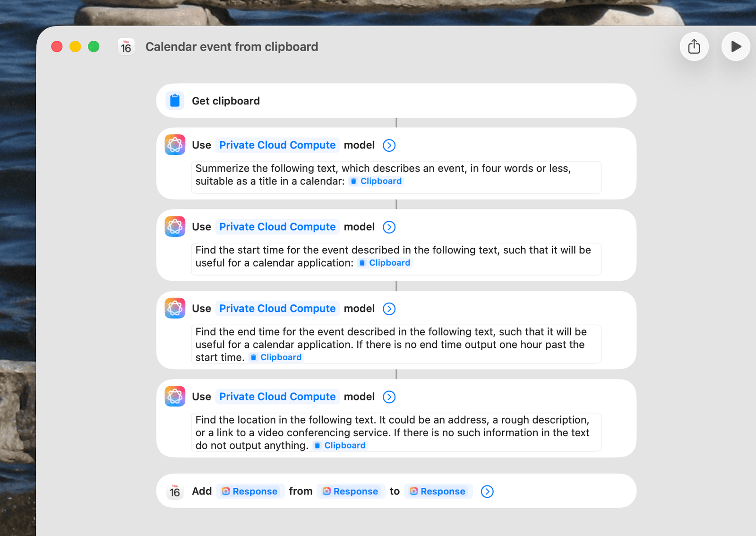Click the first Response variable after Add
This screenshot has height=536, width=756.
[250, 492]
